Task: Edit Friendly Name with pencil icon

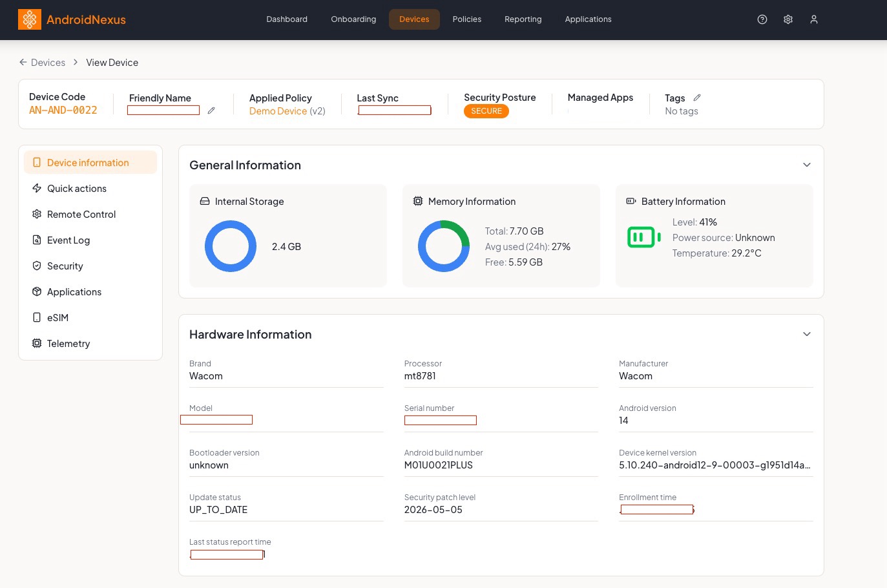Action: 211,110
